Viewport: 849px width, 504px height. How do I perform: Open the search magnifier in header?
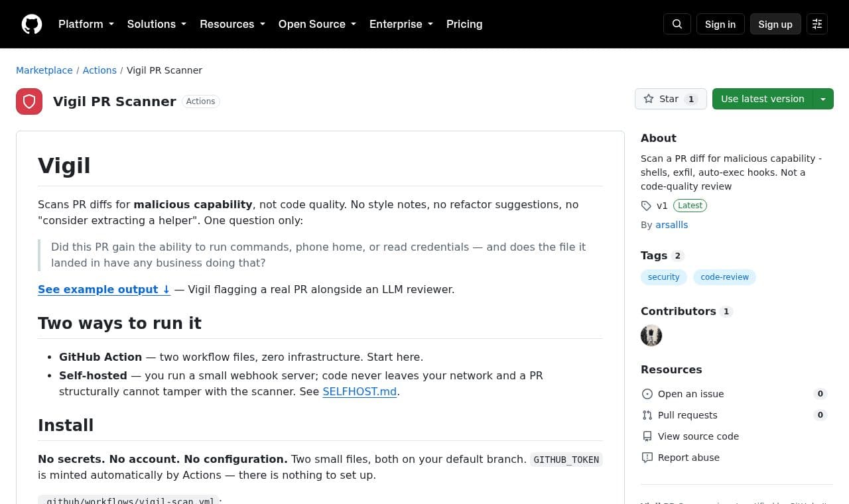(677, 24)
